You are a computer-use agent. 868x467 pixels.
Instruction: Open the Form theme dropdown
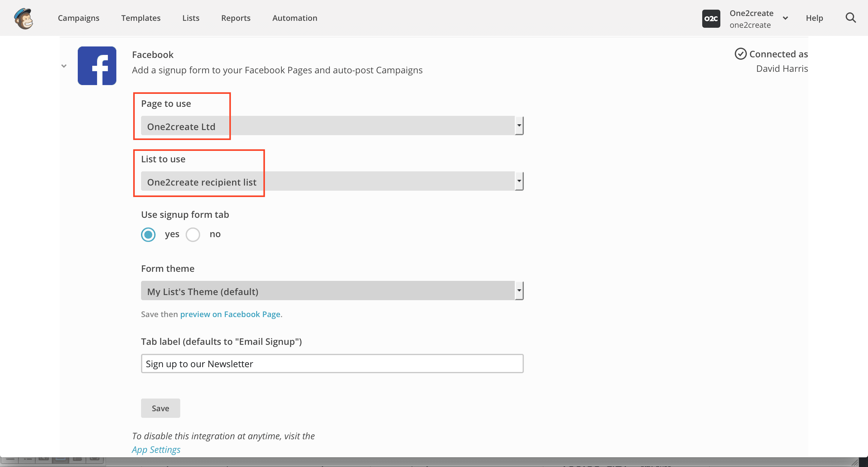point(332,291)
